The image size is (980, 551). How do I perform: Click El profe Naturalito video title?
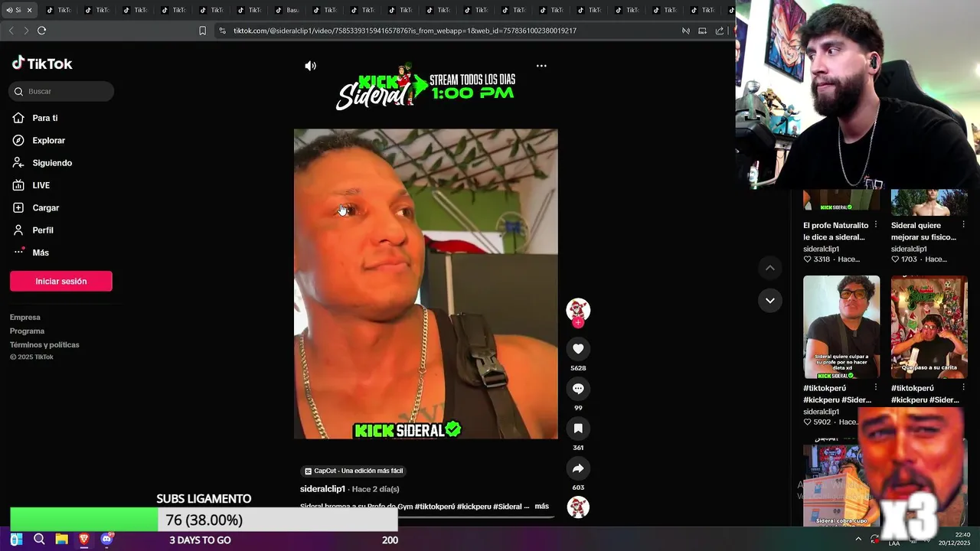click(x=836, y=231)
